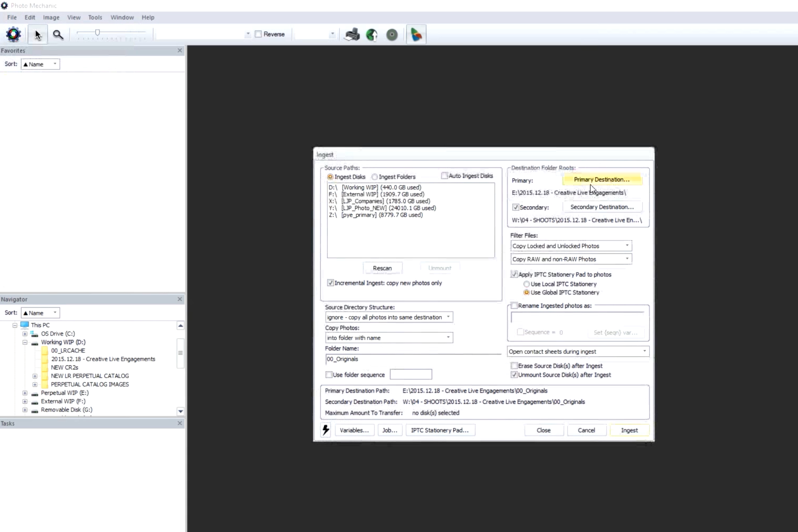Open contact sheets during ingest dropdown
Image resolution: width=798 pixels, height=532 pixels.
(578, 352)
